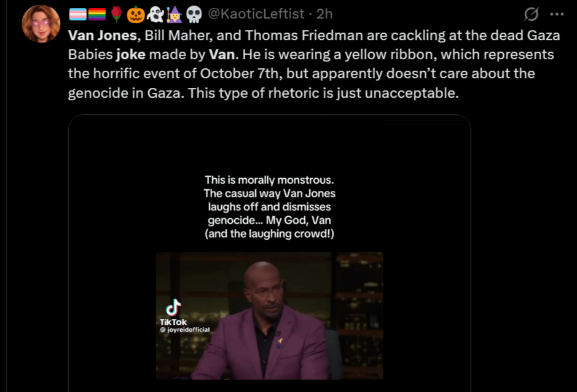Click the @joyreidofficial watermark text
The height and width of the screenshot is (392, 577).
pyautogui.click(x=185, y=329)
